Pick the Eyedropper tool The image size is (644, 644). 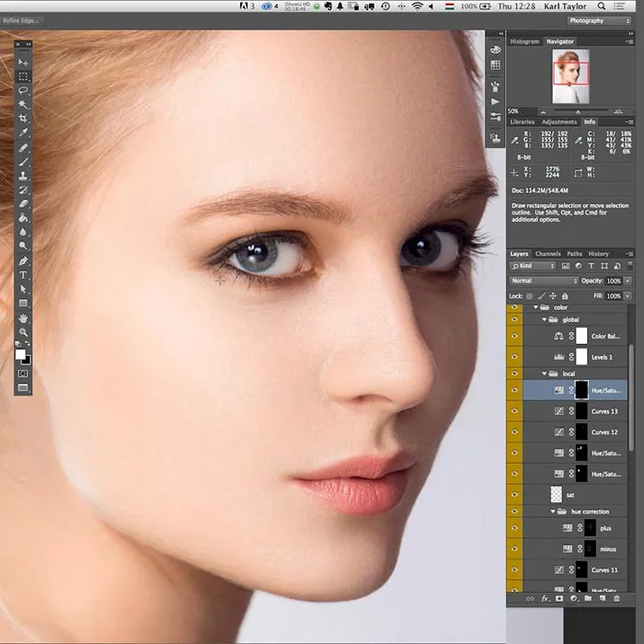coord(24,133)
